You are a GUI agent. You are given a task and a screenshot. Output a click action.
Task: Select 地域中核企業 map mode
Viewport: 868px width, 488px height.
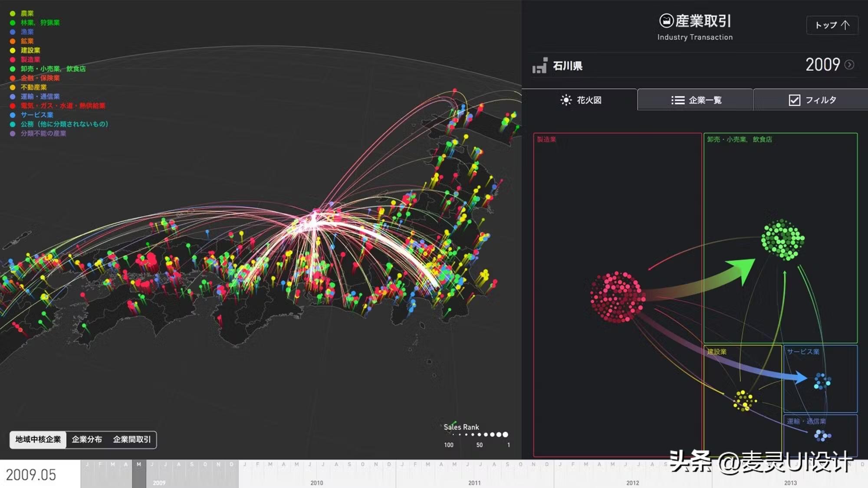click(x=38, y=439)
